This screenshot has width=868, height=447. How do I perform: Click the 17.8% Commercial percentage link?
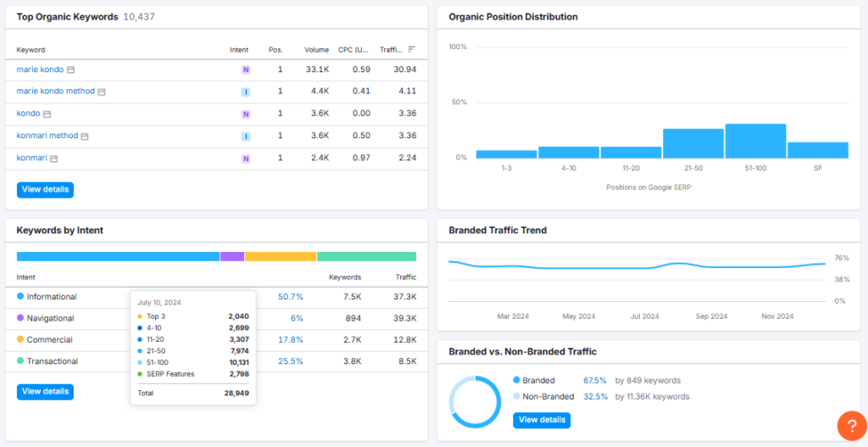click(291, 339)
